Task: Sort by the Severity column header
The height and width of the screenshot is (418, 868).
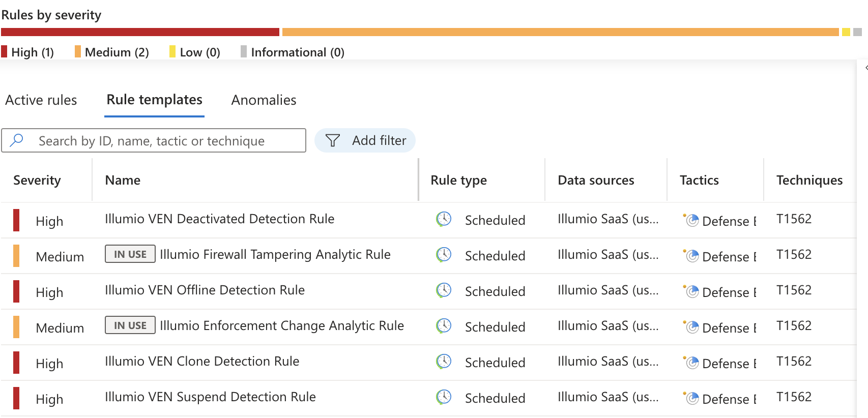Action: point(37,180)
